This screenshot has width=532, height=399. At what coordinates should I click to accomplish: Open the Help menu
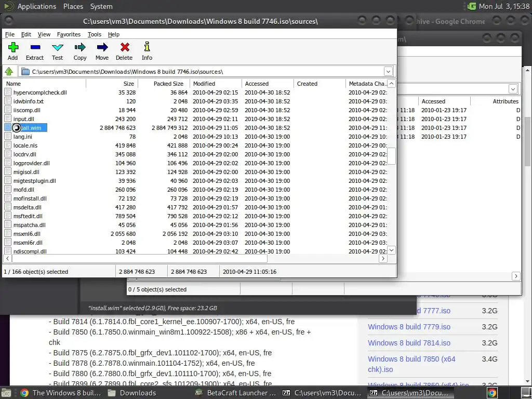114,34
